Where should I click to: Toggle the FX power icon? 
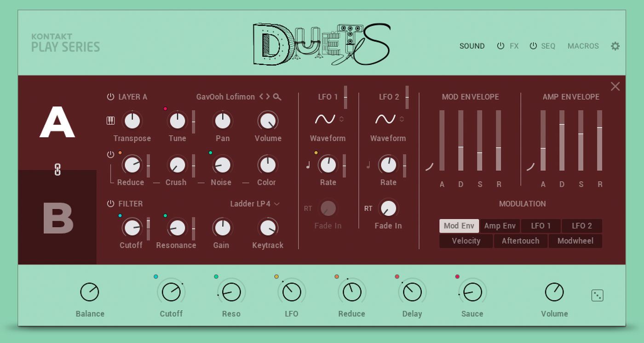[x=500, y=46]
